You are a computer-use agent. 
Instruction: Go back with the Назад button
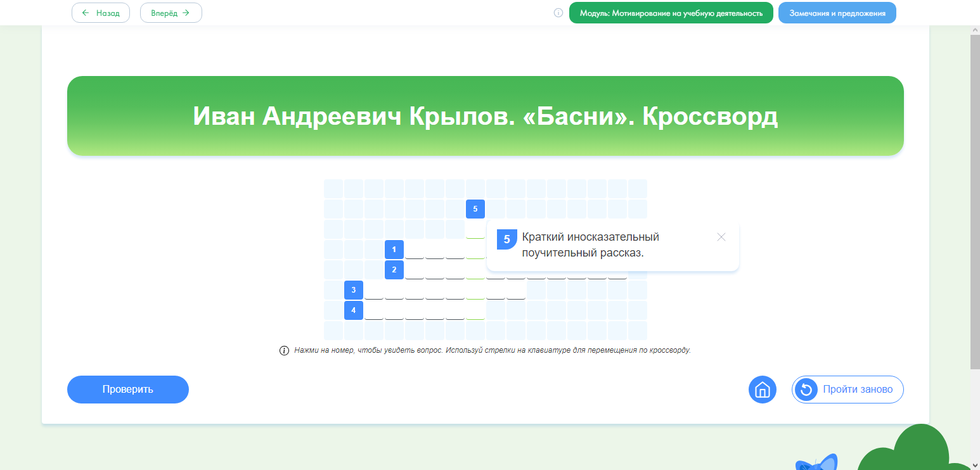point(101,13)
